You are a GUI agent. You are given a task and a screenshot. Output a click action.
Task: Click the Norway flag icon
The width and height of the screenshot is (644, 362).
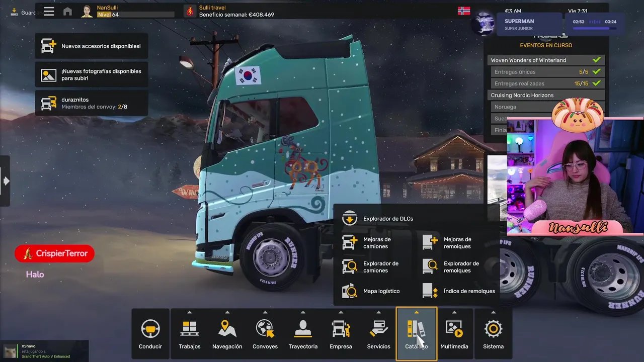pos(464,11)
